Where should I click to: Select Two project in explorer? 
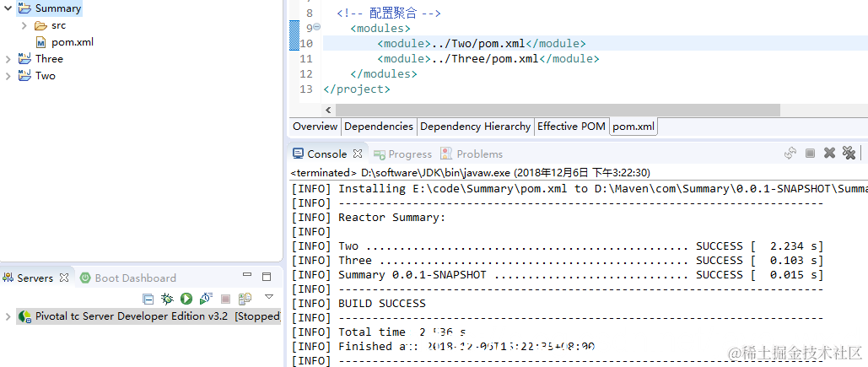click(x=46, y=75)
